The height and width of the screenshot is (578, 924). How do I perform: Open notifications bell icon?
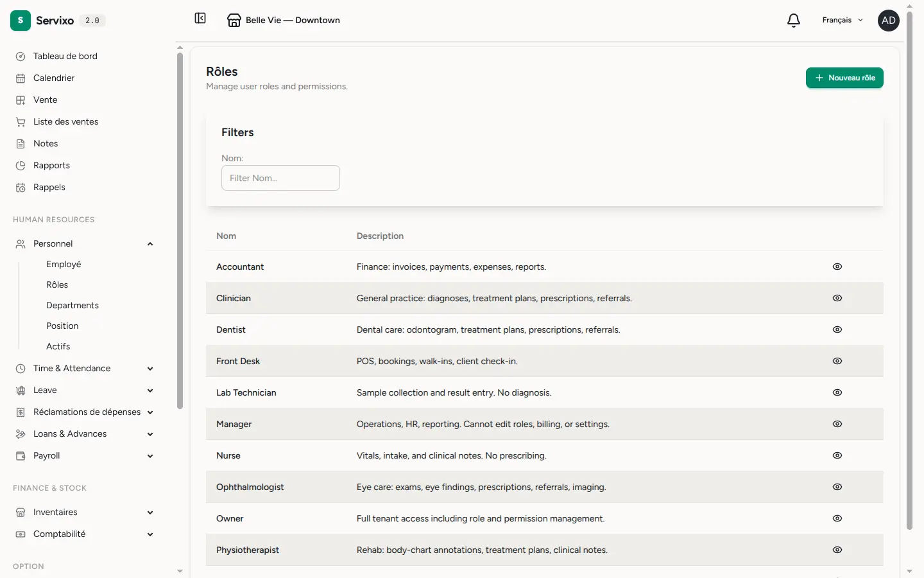(x=794, y=20)
